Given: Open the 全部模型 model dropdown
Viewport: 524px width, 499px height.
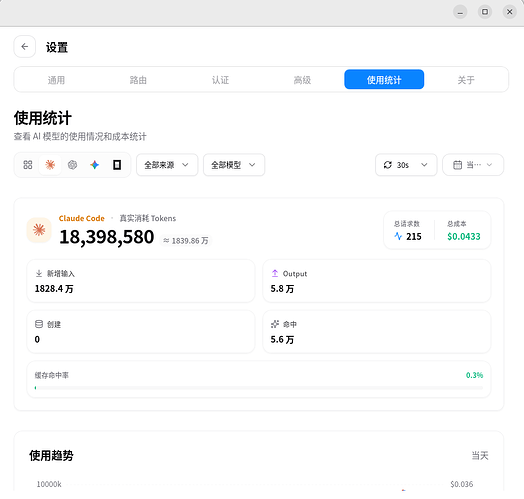Looking at the screenshot, I should (234, 165).
